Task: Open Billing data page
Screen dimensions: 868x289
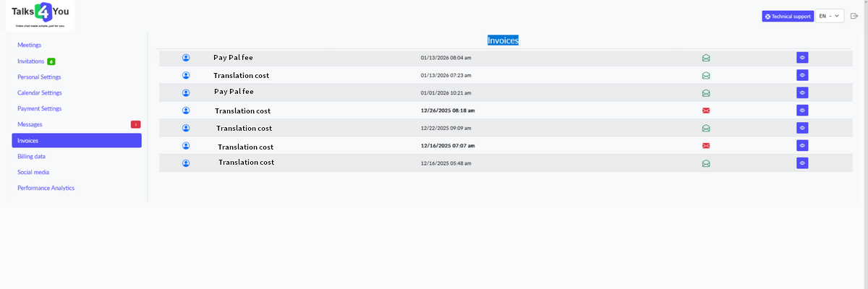Action: pos(32,156)
